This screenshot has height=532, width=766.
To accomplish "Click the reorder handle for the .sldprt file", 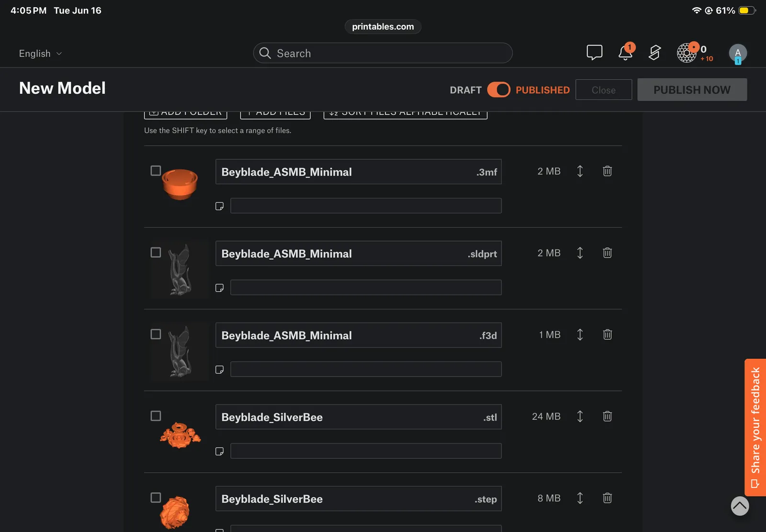I will click(580, 253).
